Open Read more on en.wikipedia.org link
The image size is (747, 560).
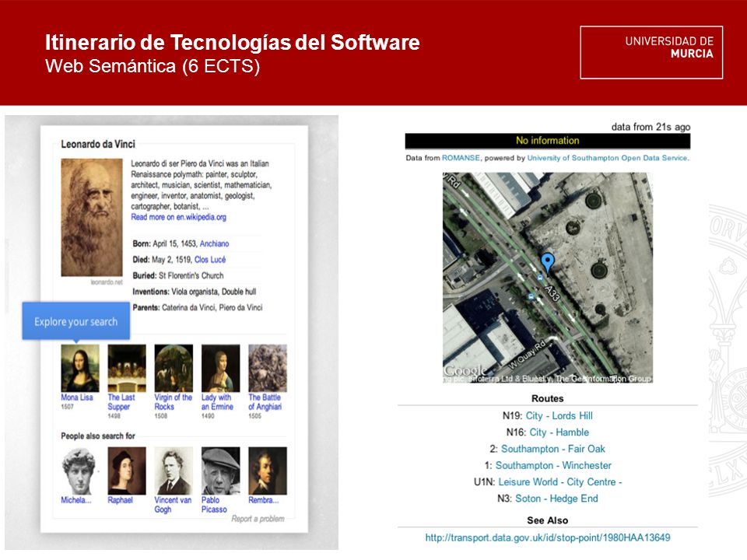[x=179, y=217]
